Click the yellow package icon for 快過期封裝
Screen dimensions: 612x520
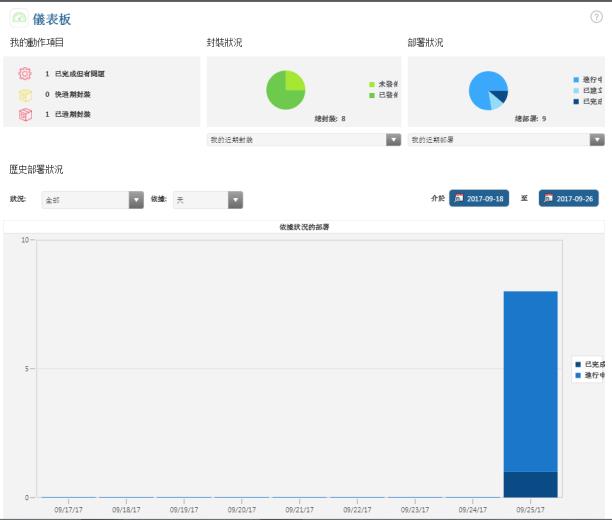[25, 94]
